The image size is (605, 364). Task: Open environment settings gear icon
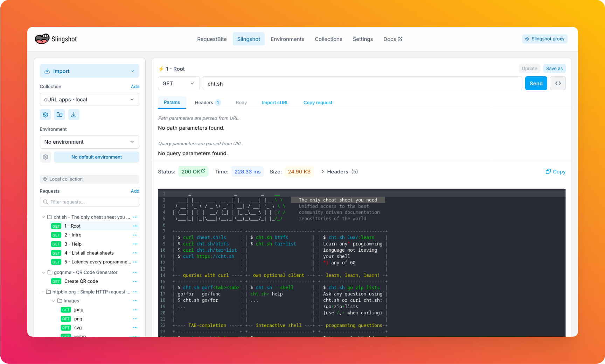(x=46, y=157)
